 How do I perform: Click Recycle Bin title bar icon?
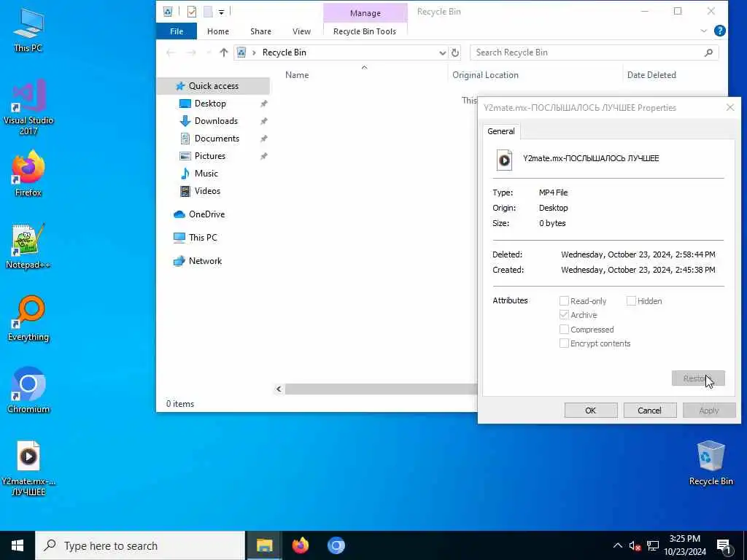coord(168,12)
